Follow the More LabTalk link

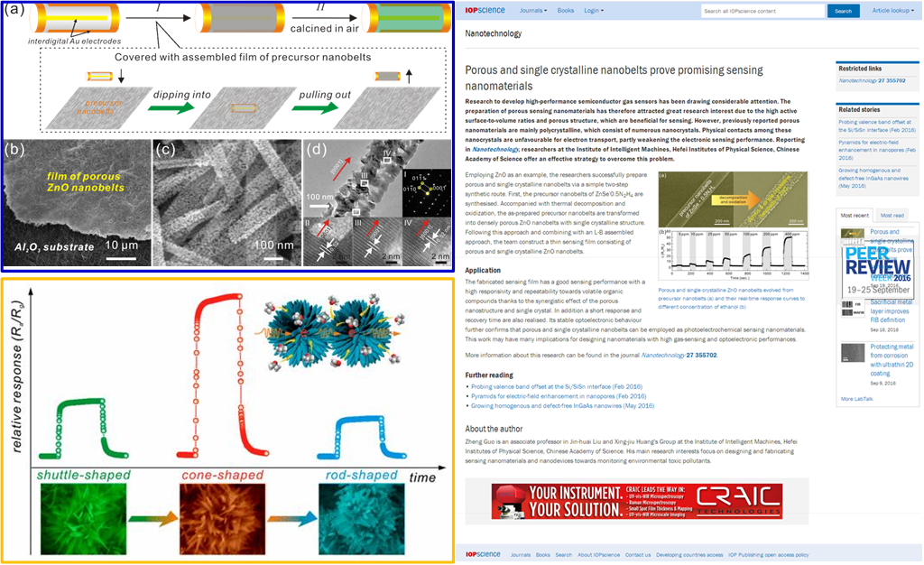pyautogui.click(x=857, y=398)
